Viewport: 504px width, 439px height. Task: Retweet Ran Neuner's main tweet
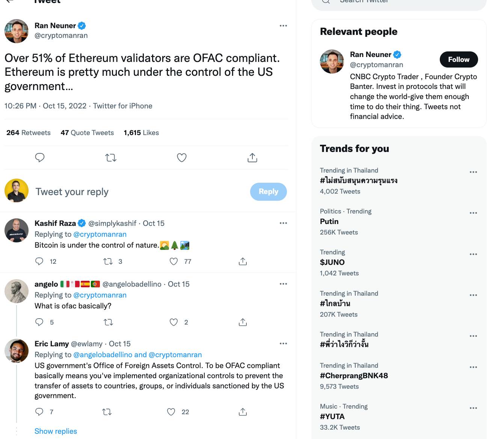111,158
